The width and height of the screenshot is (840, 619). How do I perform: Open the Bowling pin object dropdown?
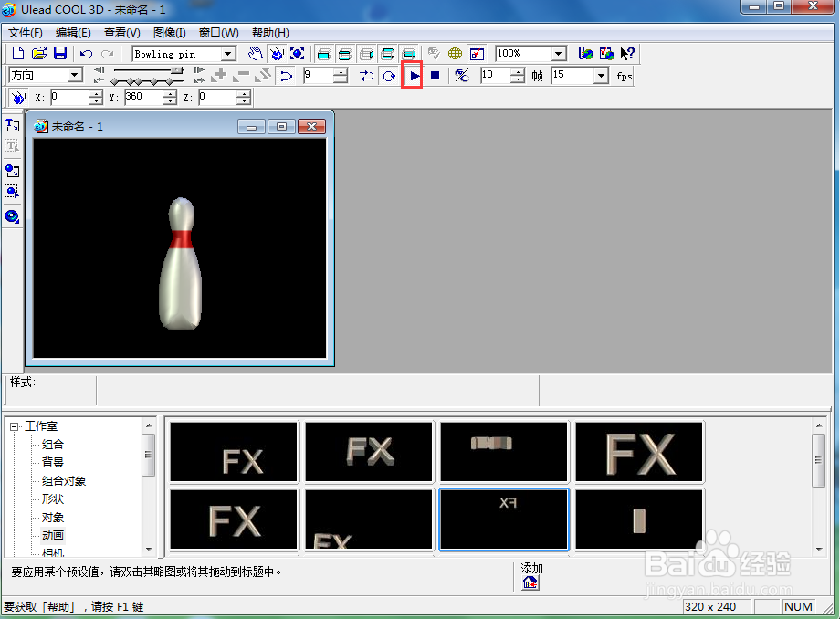[x=229, y=54]
